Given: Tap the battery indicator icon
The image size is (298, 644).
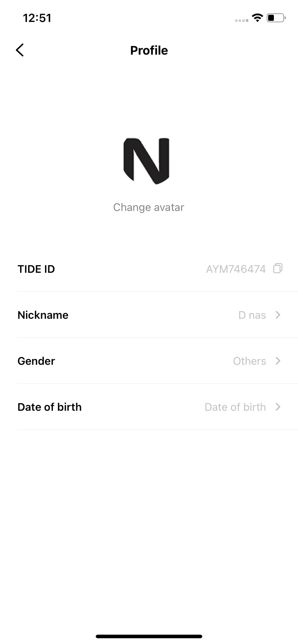Looking at the screenshot, I should [x=276, y=18].
